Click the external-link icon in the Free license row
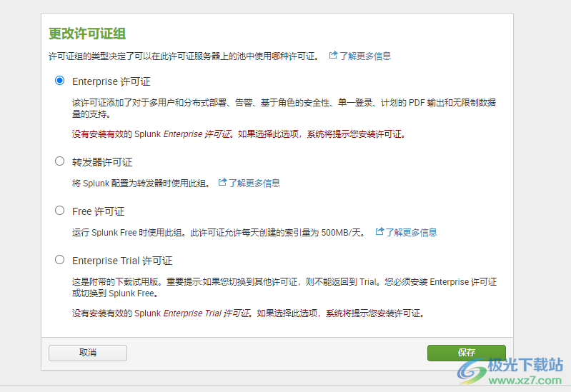571x392 pixels. click(x=379, y=231)
